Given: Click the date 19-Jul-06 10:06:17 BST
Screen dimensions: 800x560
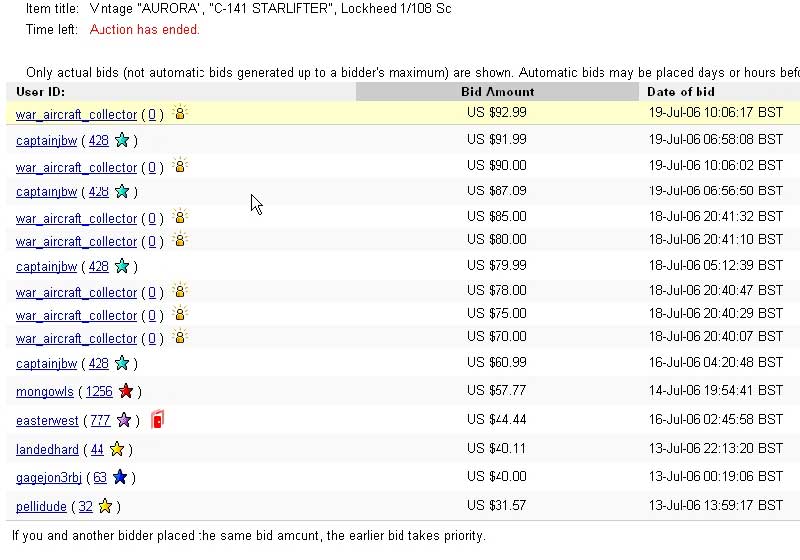Looking at the screenshot, I should [x=716, y=112].
